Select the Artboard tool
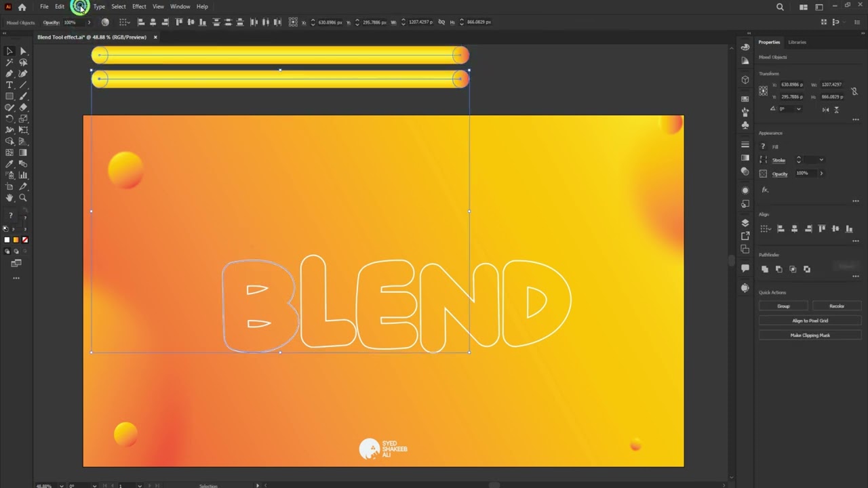Screen dimensions: 868x488 pos(9,186)
